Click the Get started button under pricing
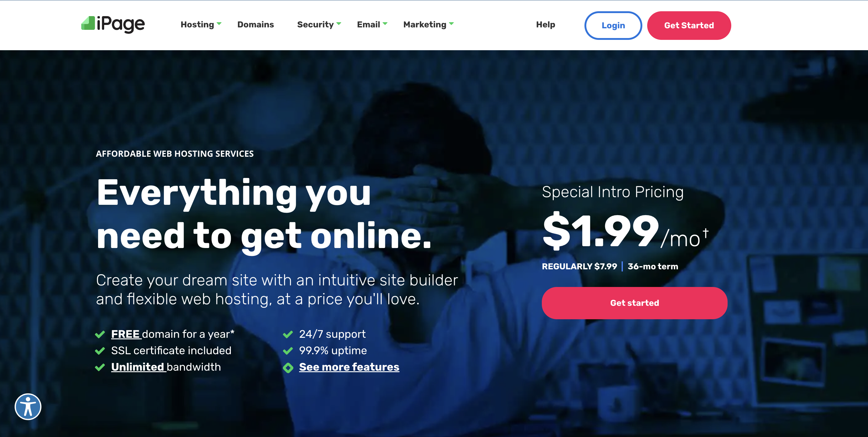Screen dimensions: 868x437 click(634, 303)
